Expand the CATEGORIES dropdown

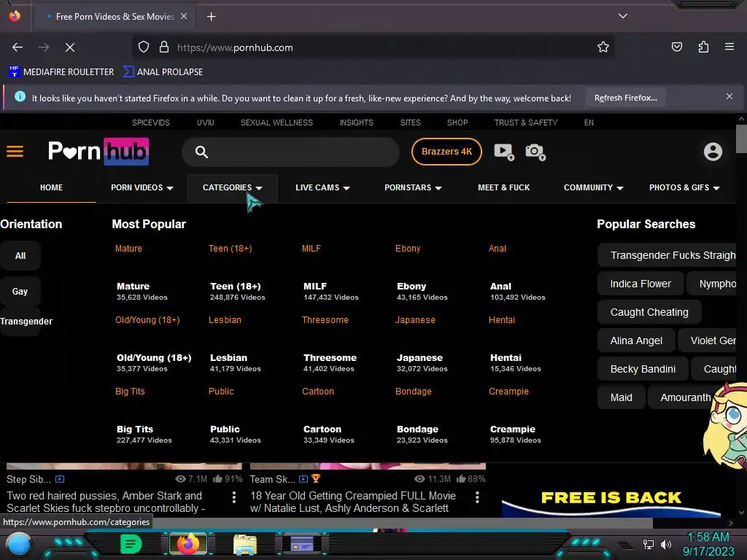233,187
